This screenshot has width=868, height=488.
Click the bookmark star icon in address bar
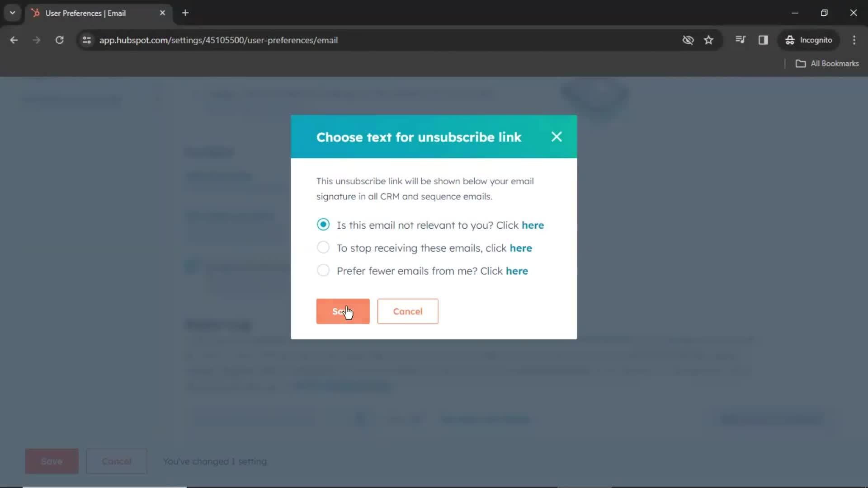click(709, 40)
